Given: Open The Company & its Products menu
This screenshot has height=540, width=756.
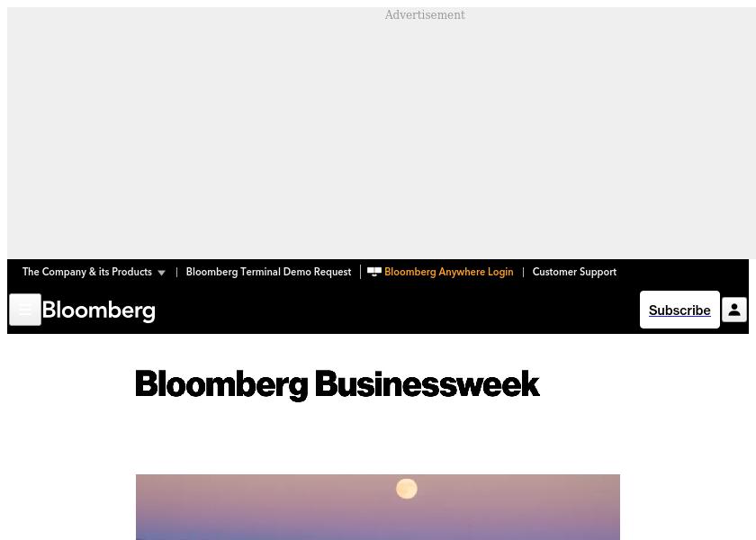Looking at the screenshot, I should (87, 272).
